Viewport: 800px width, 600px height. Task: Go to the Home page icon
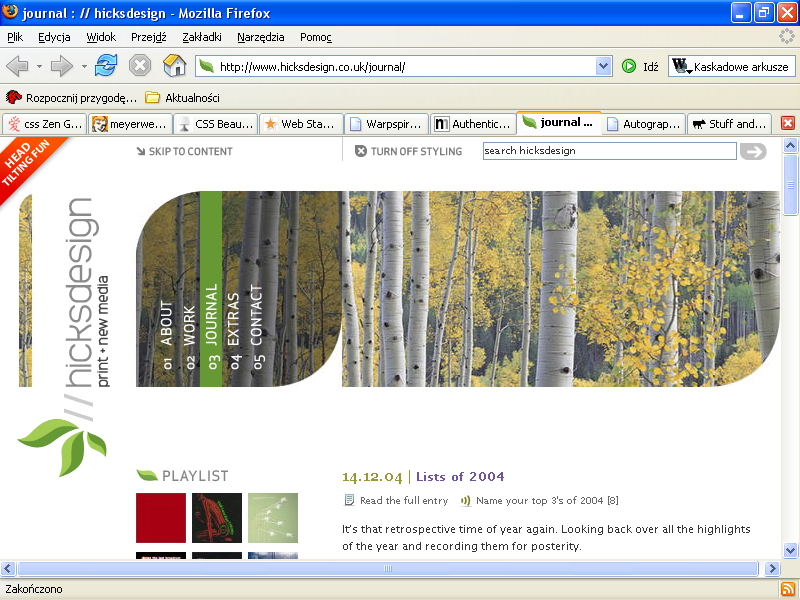(x=174, y=66)
